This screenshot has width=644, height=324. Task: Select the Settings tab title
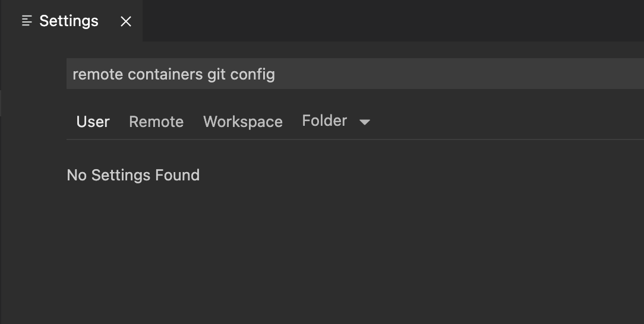coord(68,21)
